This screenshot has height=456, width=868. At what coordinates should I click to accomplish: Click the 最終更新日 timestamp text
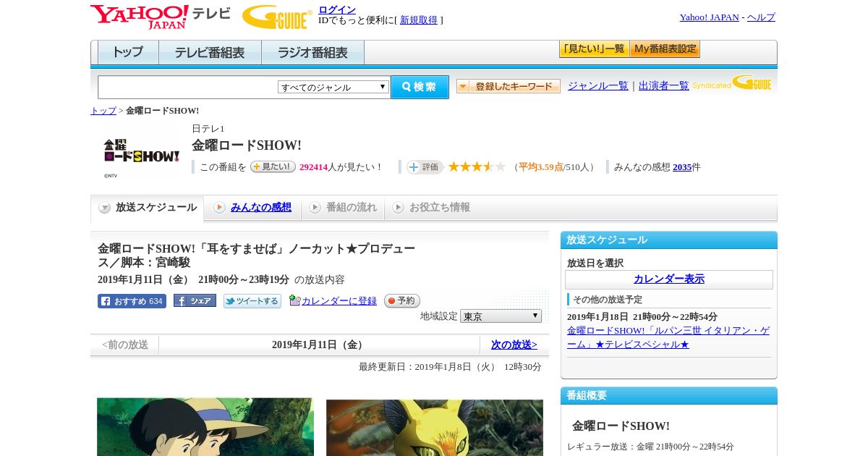(450, 367)
